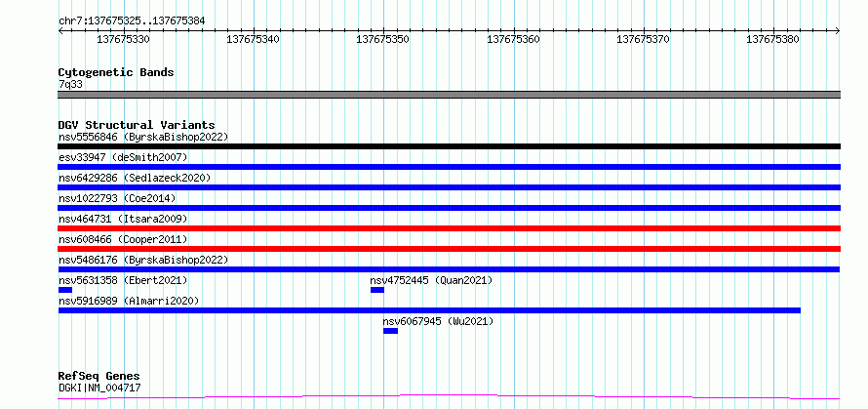Click the blue esv33947 variant bar

449,167
